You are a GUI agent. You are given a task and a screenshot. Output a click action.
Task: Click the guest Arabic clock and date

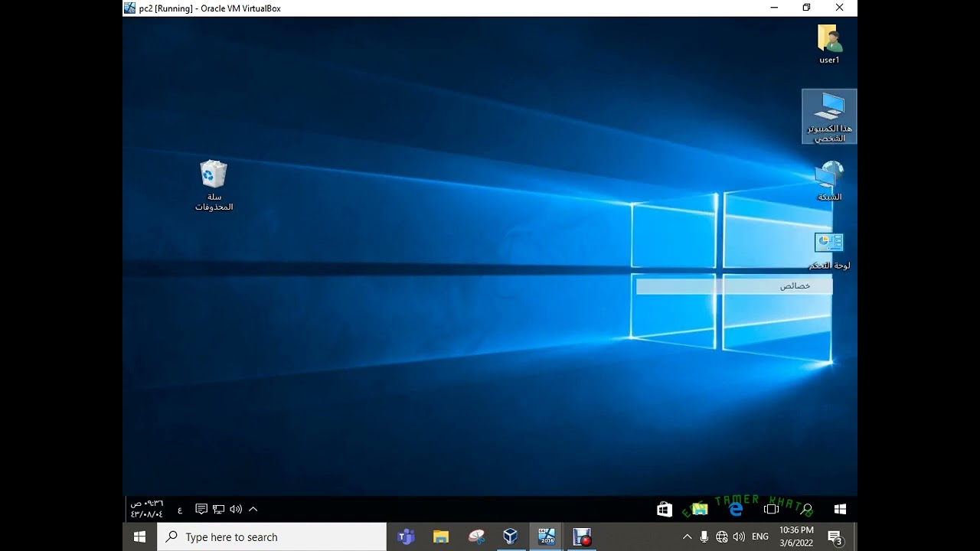(x=147, y=509)
